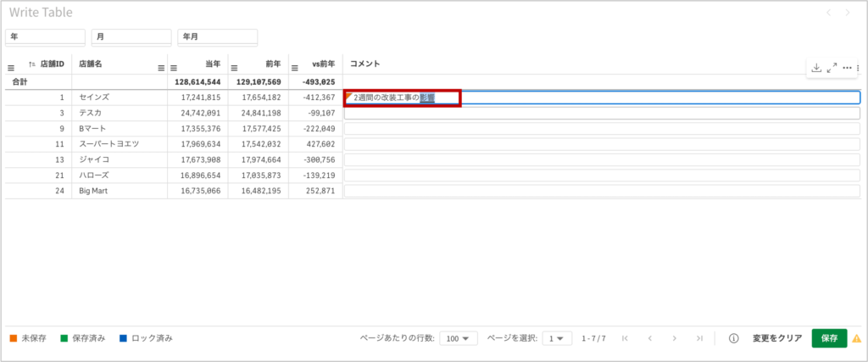This screenshot has height=362, width=868.
Task: Open the 年 filter field
Action: [46, 36]
